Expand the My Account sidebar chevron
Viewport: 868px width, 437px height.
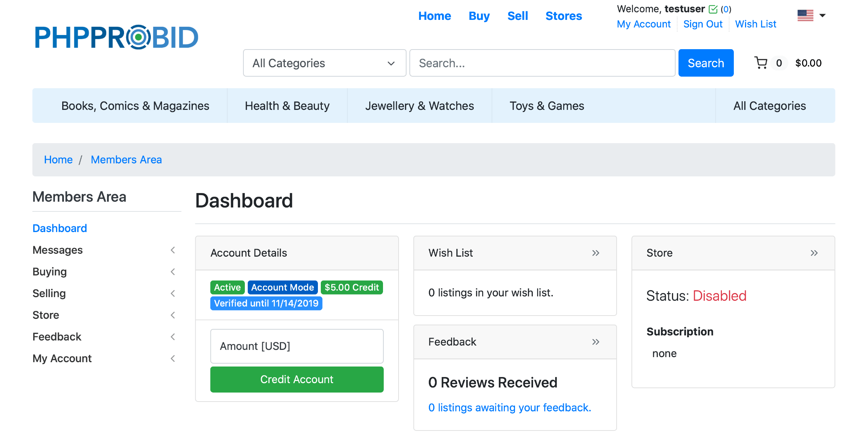[x=173, y=359]
